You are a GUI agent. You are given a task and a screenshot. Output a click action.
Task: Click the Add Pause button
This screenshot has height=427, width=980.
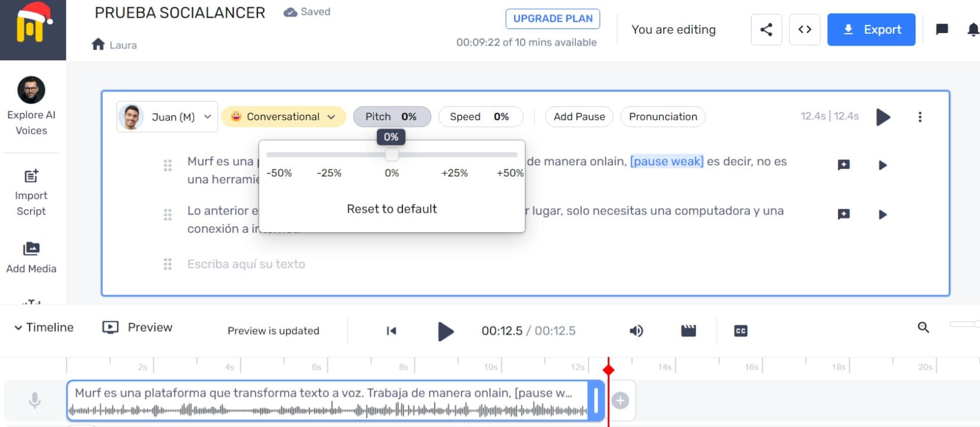(x=579, y=117)
